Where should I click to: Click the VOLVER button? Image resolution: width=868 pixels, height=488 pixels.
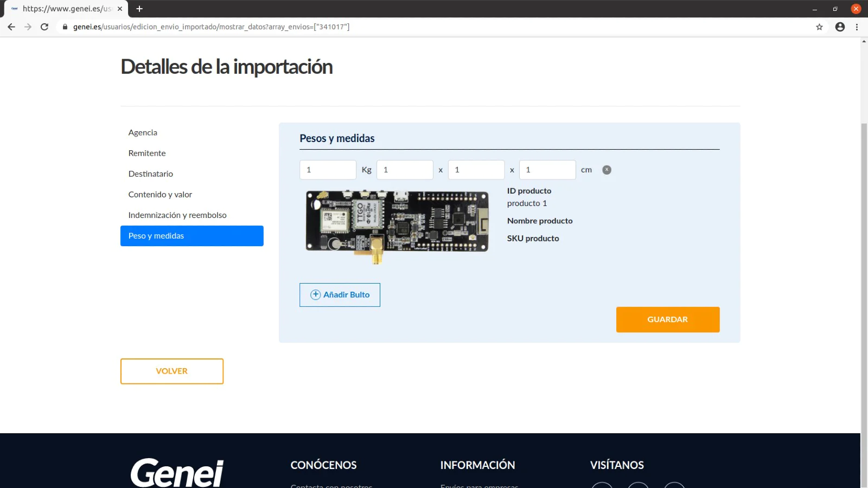[x=171, y=371]
